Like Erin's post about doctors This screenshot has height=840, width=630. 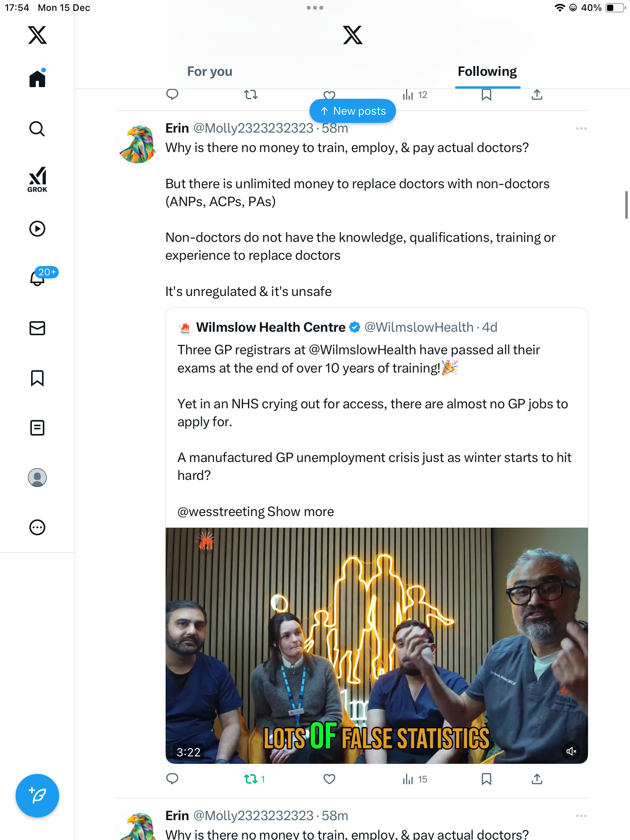329,779
